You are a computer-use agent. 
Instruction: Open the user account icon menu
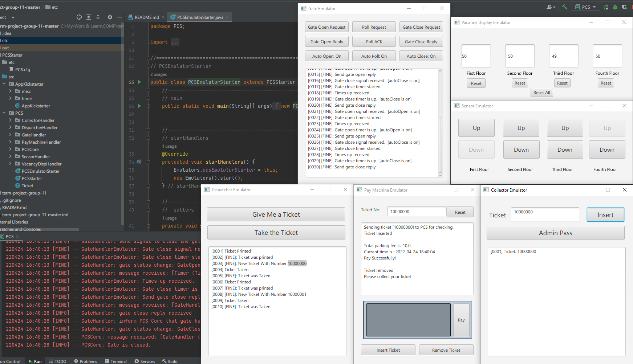point(551,7)
